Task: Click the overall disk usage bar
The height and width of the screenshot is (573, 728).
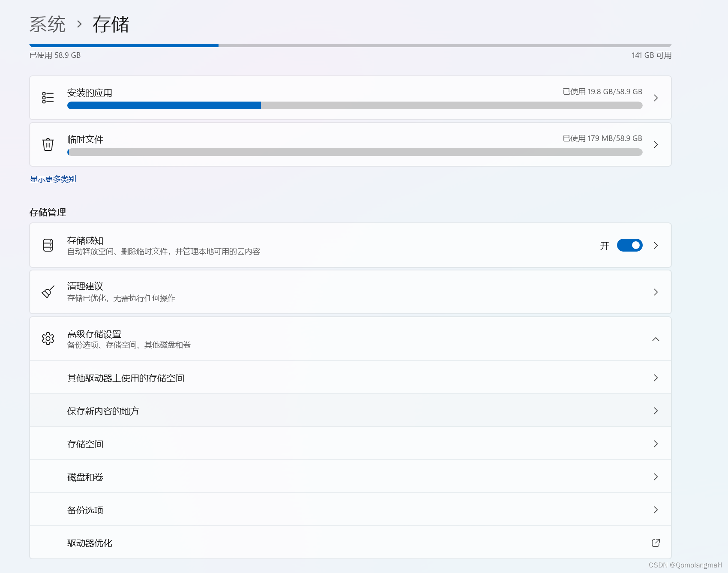Action: click(x=350, y=45)
